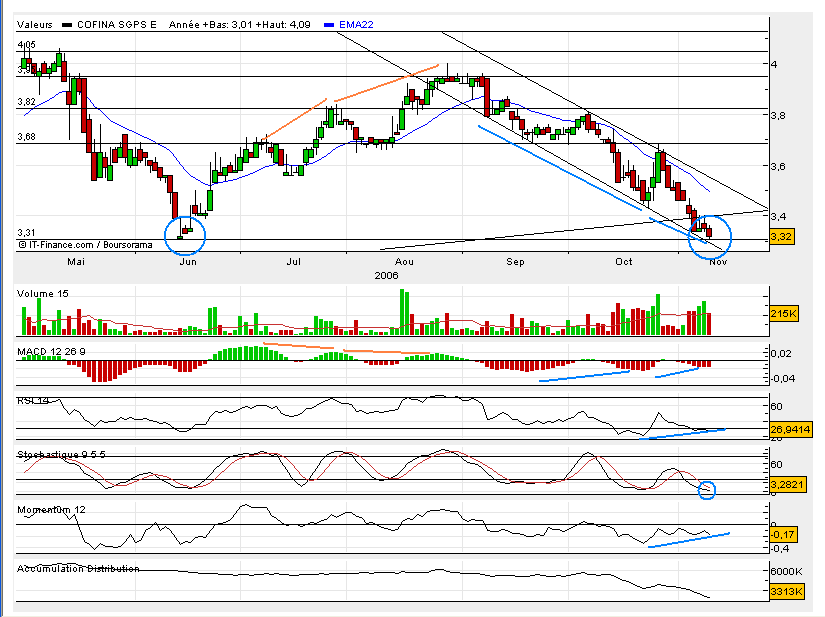Screen dimensions: 825x617
Task: Click the 3,31 price level label
Action: point(26,232)
